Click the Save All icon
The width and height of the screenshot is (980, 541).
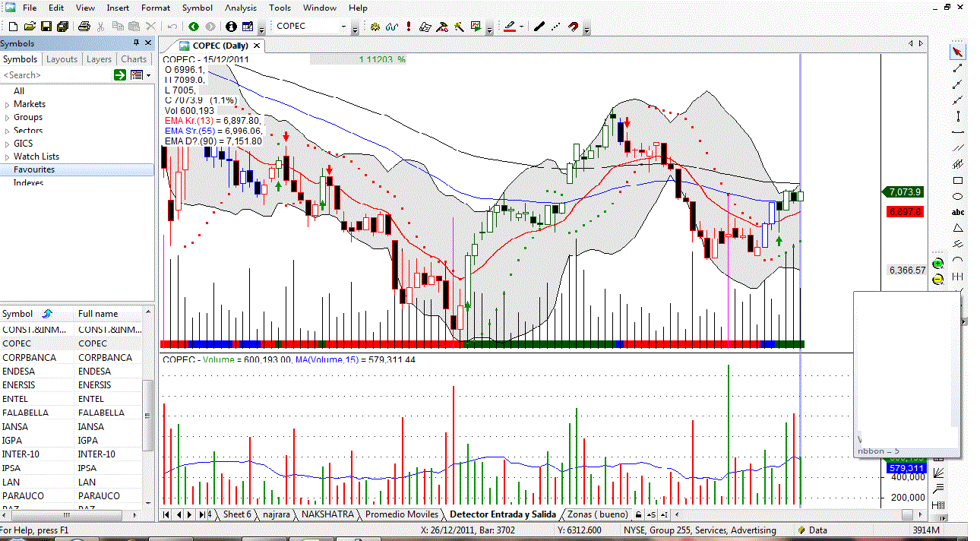62,26
